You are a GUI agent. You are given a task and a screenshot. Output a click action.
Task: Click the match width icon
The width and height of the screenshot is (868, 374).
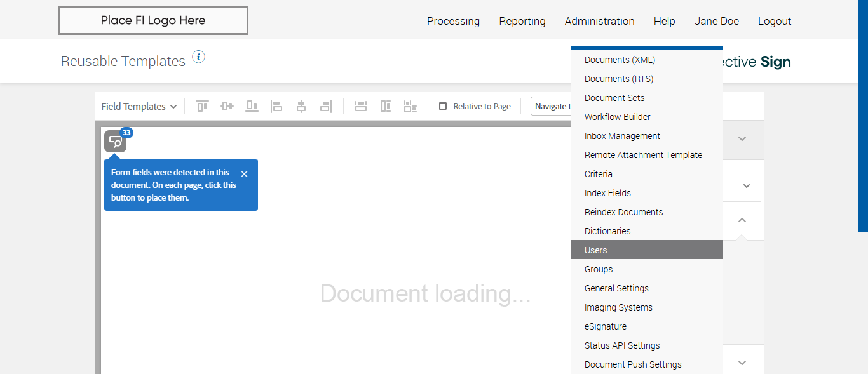pyautogui.click(x=361, y=106)
